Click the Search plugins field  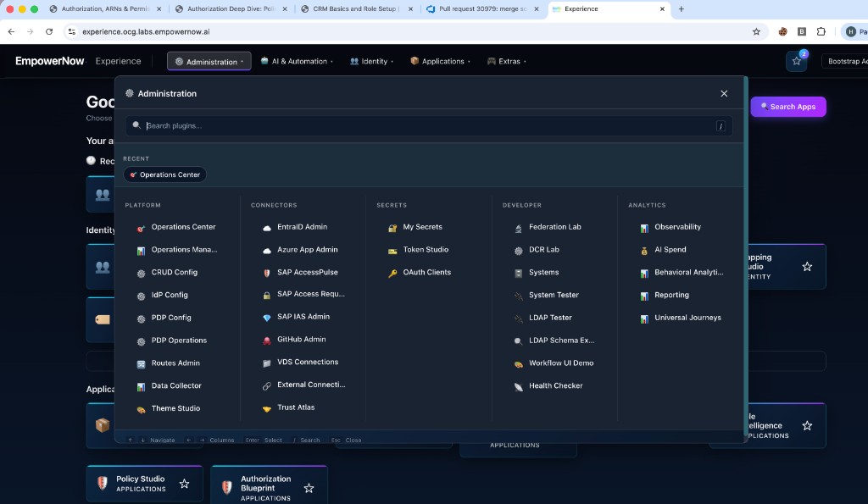429,125
